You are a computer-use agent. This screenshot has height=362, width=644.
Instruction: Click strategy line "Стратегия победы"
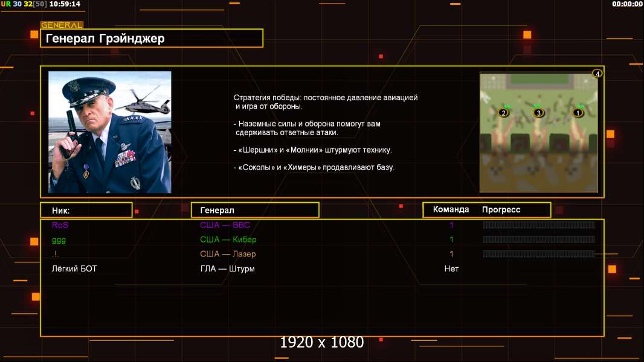pos(326,102)
